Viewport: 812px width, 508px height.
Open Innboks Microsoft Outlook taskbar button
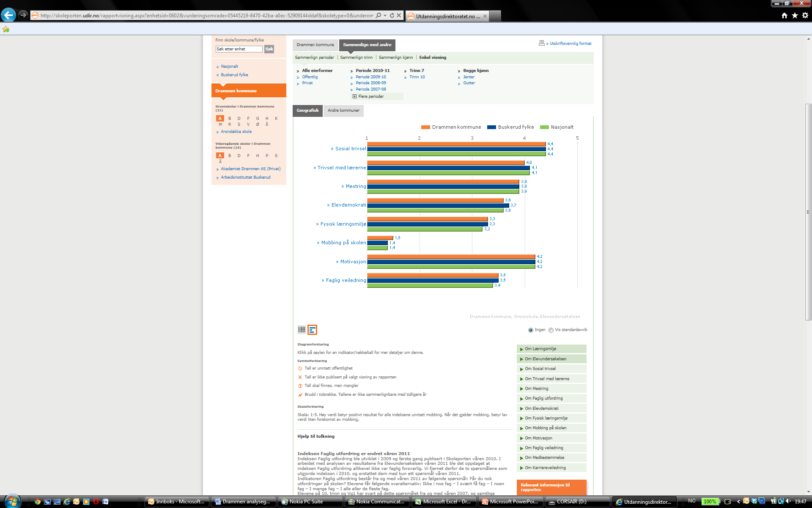(x=177, y=502)
